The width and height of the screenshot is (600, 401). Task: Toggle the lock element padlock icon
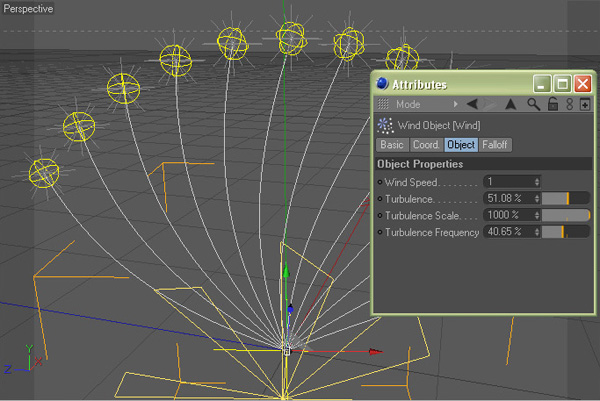point(551,104)
